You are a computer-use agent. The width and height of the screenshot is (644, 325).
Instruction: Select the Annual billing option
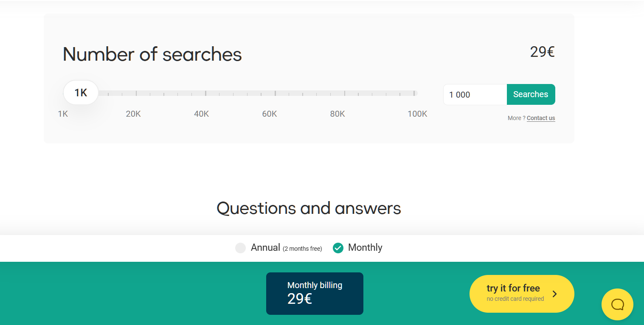coord(241,248)
